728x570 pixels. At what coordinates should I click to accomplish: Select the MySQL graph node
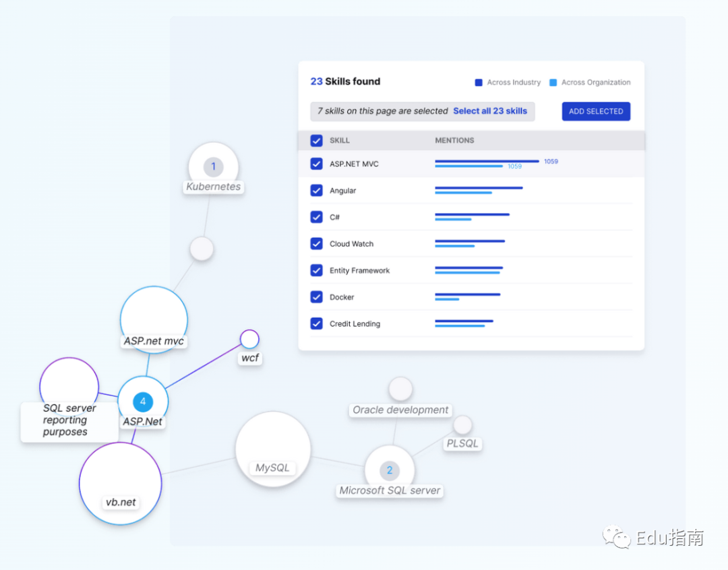pyautogui.click(x=273, y=449)
